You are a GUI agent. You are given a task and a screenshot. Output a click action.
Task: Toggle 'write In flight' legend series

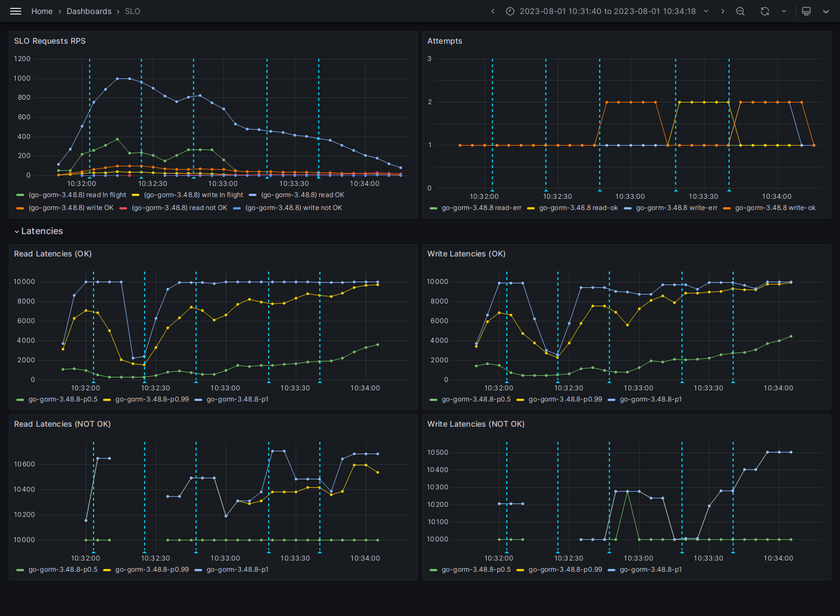[x=193, y=195]
